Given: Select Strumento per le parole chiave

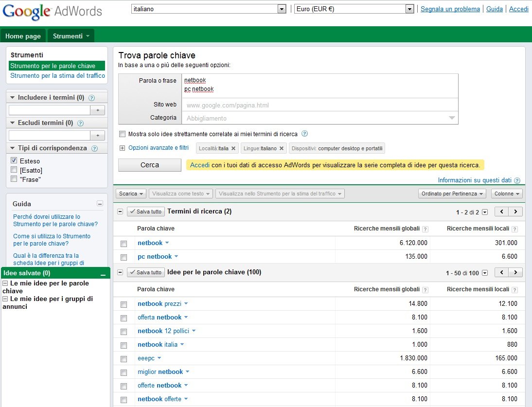Looking at the screenshot, I should point(57,66).
